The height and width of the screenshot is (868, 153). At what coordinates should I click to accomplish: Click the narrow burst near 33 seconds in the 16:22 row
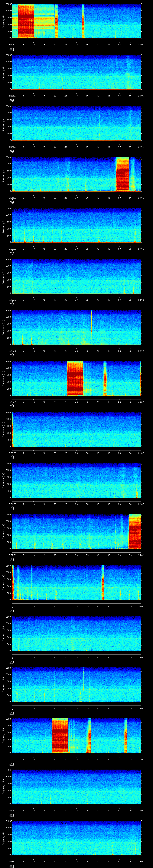tap(83, 21)
